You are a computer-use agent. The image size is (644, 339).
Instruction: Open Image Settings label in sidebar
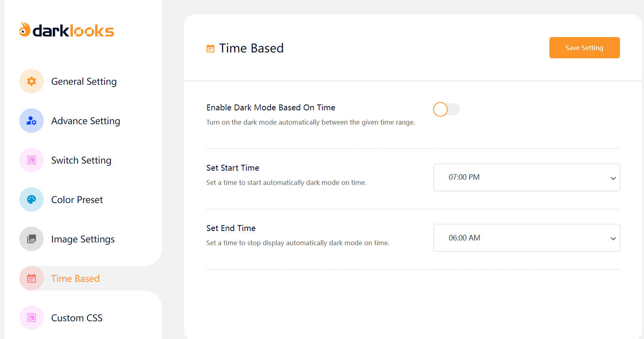[83, 239]
